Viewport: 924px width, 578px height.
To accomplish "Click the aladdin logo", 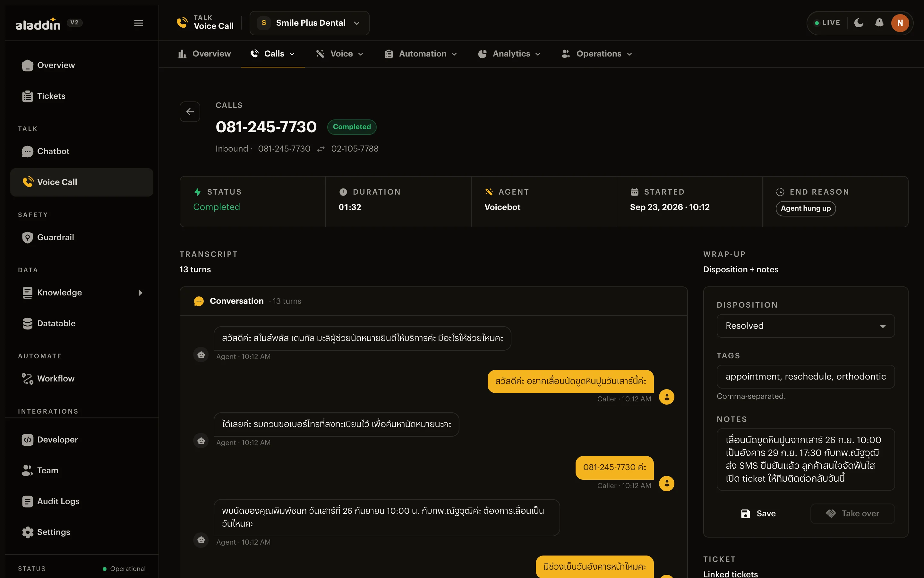I will point(38,24).
